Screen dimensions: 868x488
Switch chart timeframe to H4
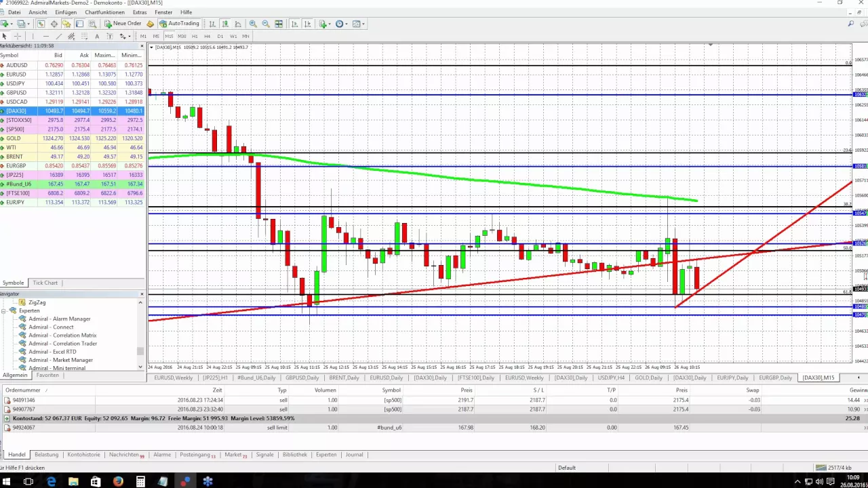[x=208, y=36]
